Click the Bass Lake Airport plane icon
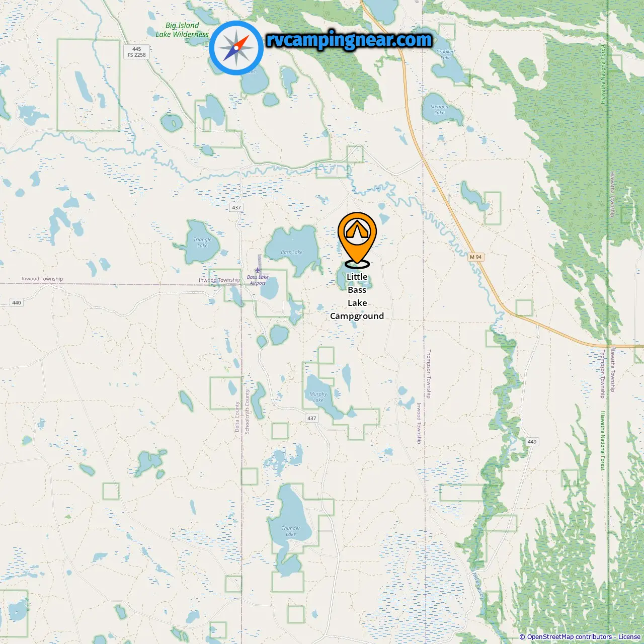The width and height of the screenshot is (644, 644). coord(258,270)
